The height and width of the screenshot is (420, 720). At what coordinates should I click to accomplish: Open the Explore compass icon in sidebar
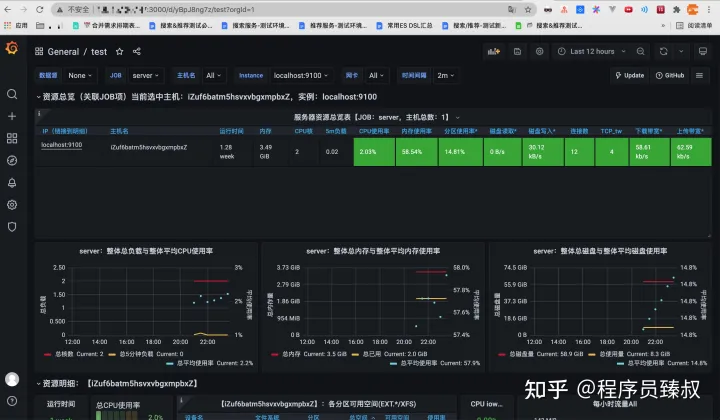[12, 160]
